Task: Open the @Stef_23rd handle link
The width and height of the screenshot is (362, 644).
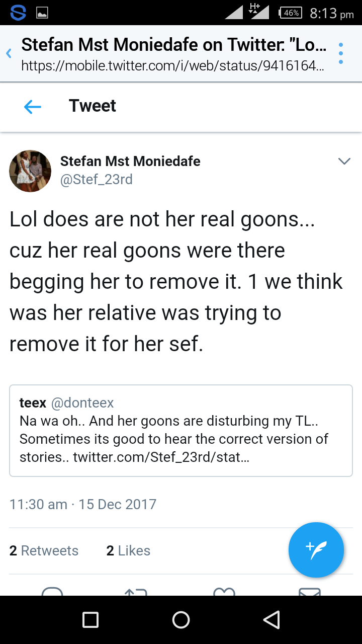Action: (97, 180)
